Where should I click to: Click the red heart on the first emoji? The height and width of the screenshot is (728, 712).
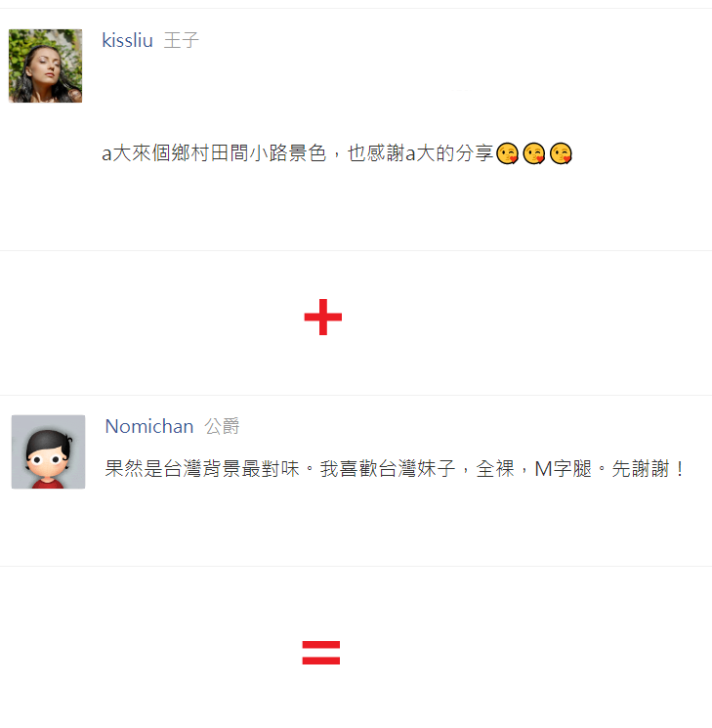point(514,159)
